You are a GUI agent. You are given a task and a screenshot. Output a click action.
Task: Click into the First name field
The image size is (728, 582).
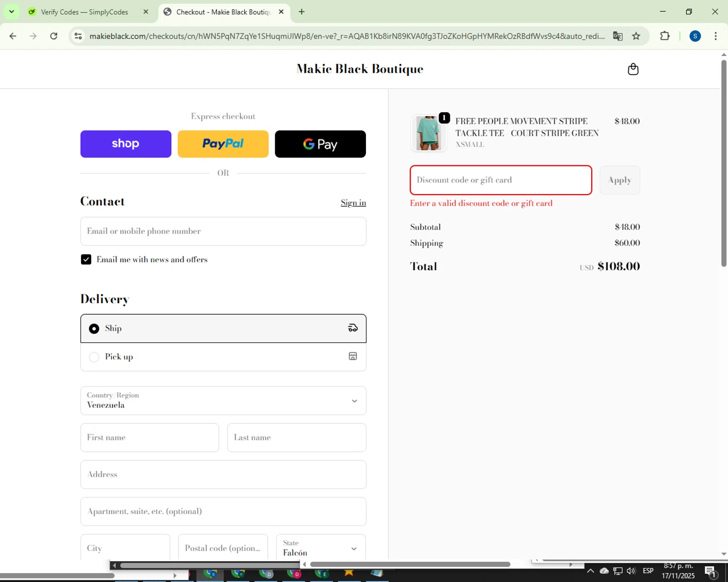click(149, 437)
